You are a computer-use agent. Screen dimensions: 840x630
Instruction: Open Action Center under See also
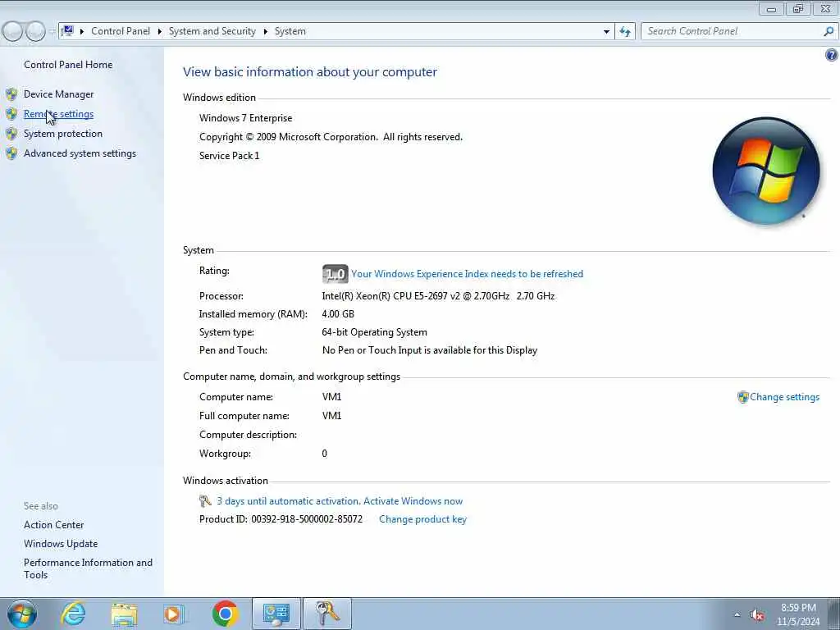point(53,525)
